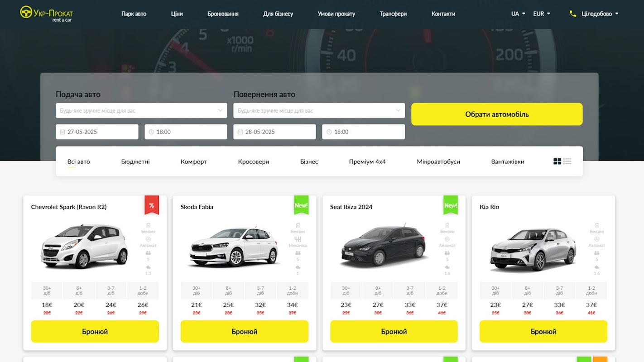Click Бронюй for Kia Rio
This screenshot has height=362, width=644.
pyautogui.click(x=543, y=332)
